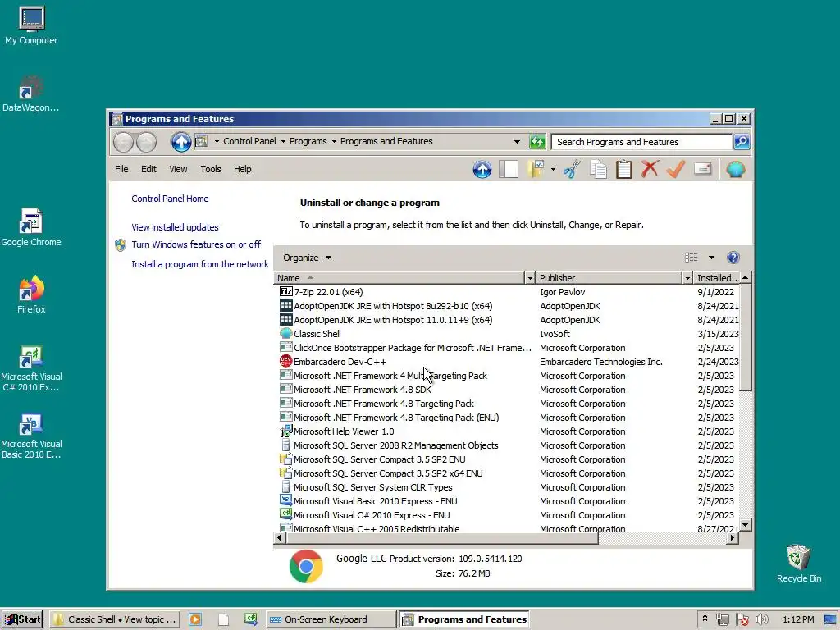Click Control Panel in the address breadcrumb
This screenshot has width=840, height=630.
point(249,141)
